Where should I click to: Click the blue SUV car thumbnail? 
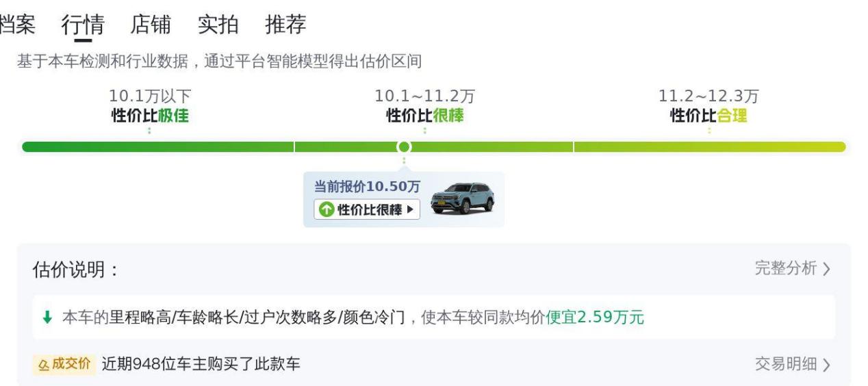click(x=462, y=198)
